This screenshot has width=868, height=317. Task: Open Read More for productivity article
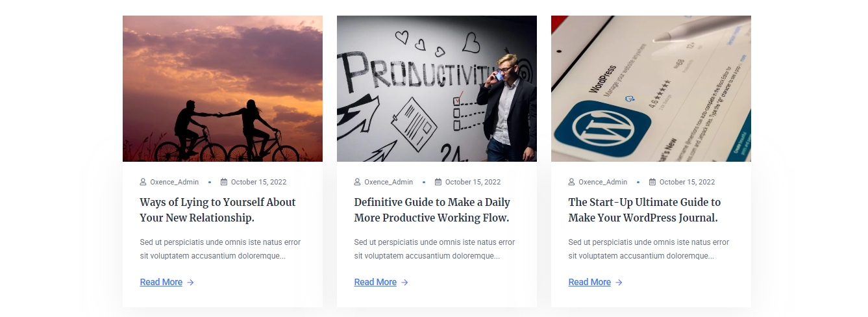(375, 282)
